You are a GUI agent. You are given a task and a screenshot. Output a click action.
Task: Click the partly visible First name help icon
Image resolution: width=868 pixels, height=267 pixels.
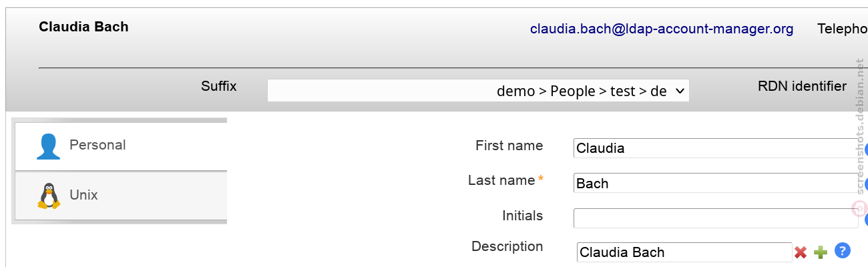click(866, 150)
